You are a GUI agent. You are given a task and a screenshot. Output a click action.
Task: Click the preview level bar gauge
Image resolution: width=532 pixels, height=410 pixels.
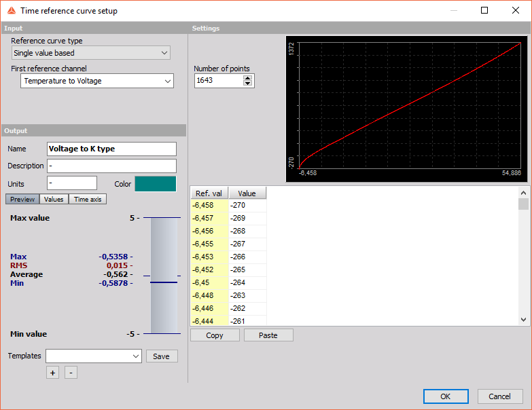164,276
